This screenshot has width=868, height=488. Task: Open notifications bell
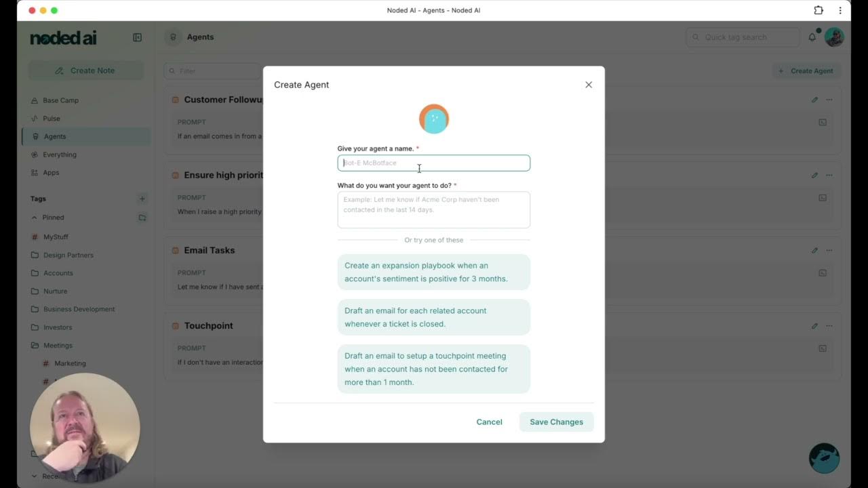[812, 37]
